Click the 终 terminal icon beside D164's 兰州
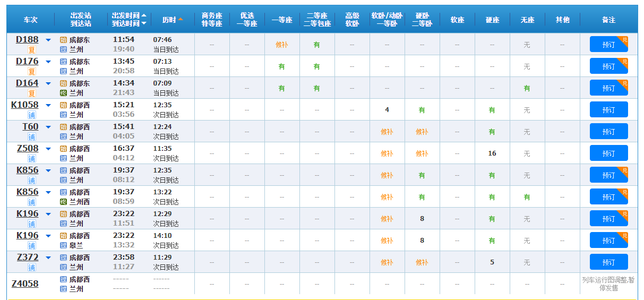The width and height of the screenshot is (644, 300). coord(63,93)
